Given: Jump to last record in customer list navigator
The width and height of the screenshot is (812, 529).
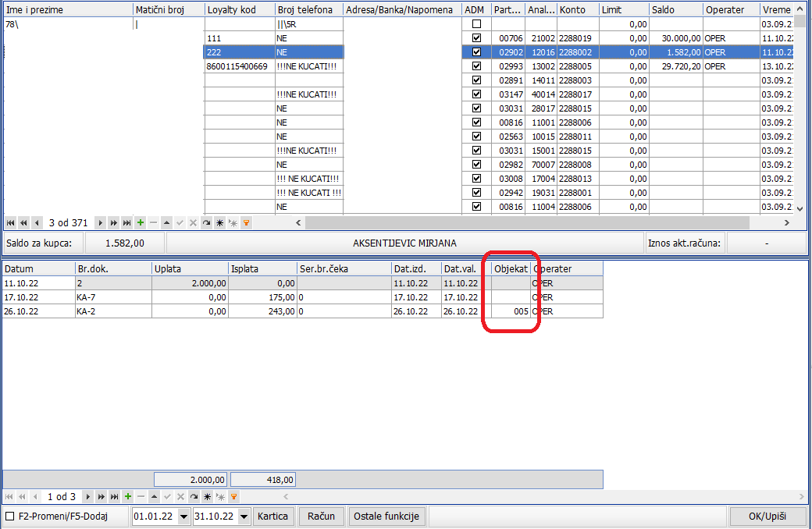Looking at the screenshot, I should coord(127,223).
